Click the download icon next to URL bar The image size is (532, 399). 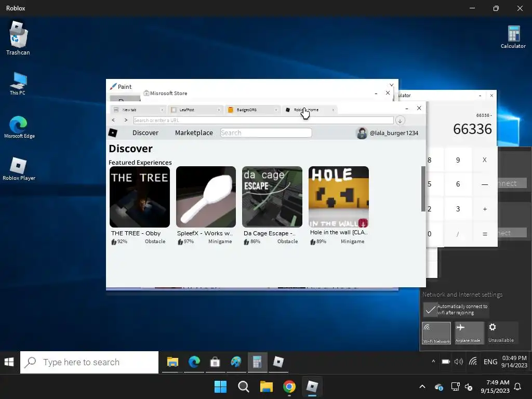400,121
